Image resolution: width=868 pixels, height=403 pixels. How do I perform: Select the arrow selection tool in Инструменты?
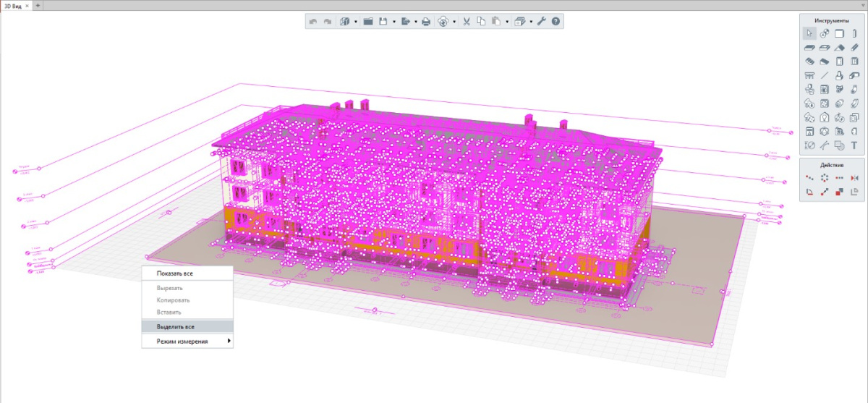click(x=809, y=33)
